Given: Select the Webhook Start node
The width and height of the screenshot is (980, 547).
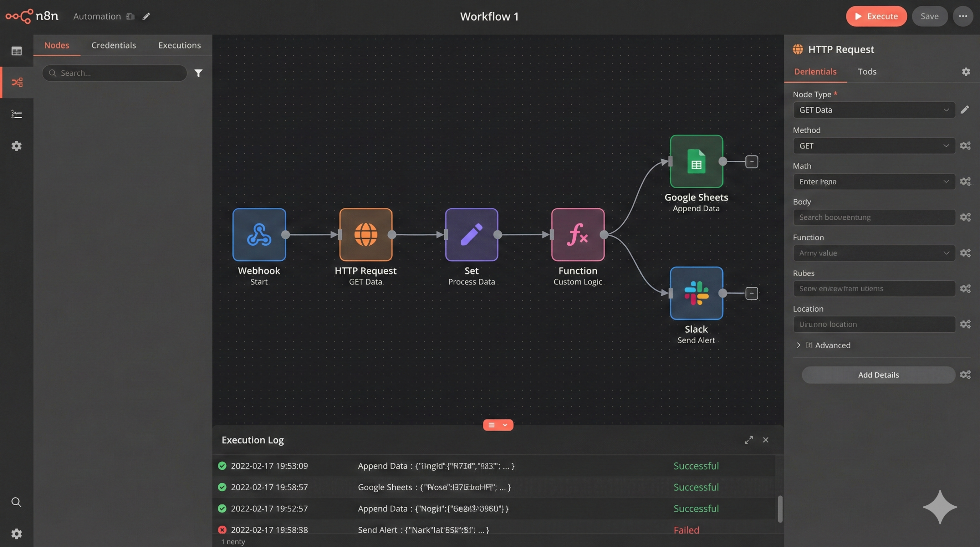Looking at the screenshot, I should click(x=259, y=235).
